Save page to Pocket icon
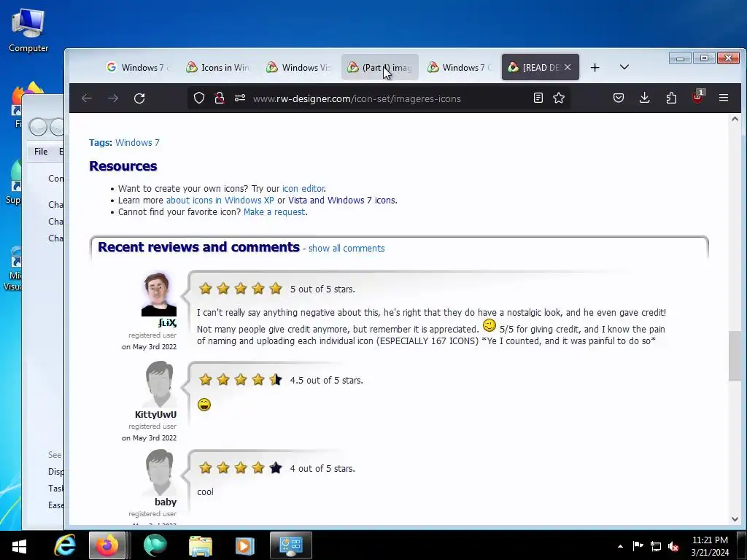 (619, 98)
